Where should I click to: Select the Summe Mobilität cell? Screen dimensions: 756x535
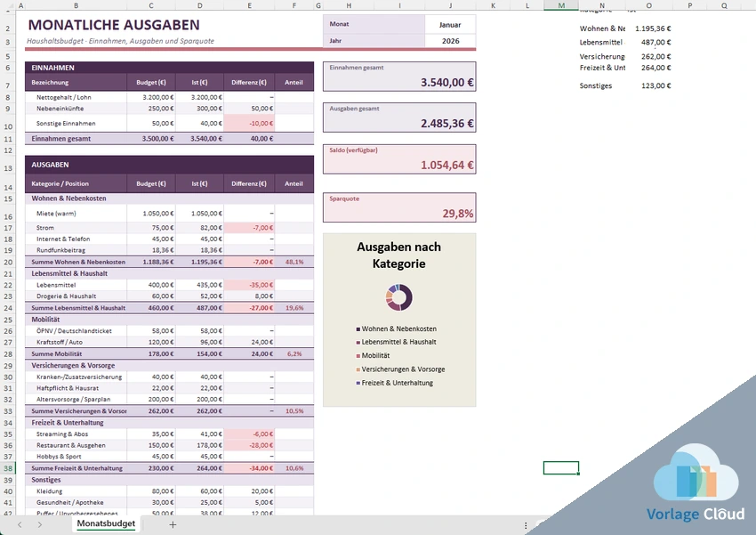click(x=76, y=353)
